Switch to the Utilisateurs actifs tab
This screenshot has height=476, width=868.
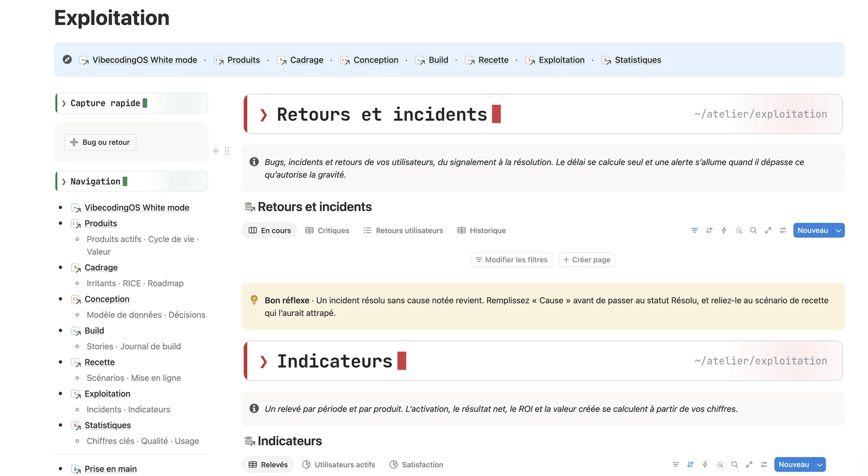click(x=339, y=465)
